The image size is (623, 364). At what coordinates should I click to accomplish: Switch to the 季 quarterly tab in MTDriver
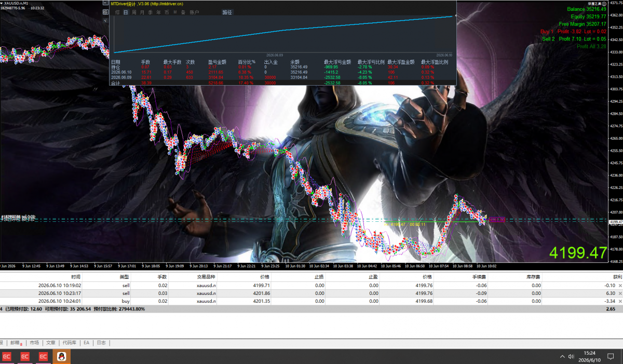(x=150, y=12)
